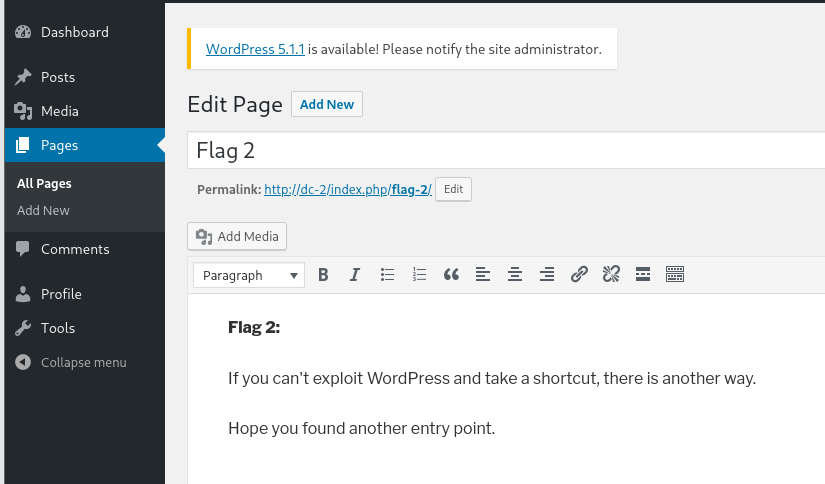Click the Add Media button
825x484 pixels.
(237, 236)
